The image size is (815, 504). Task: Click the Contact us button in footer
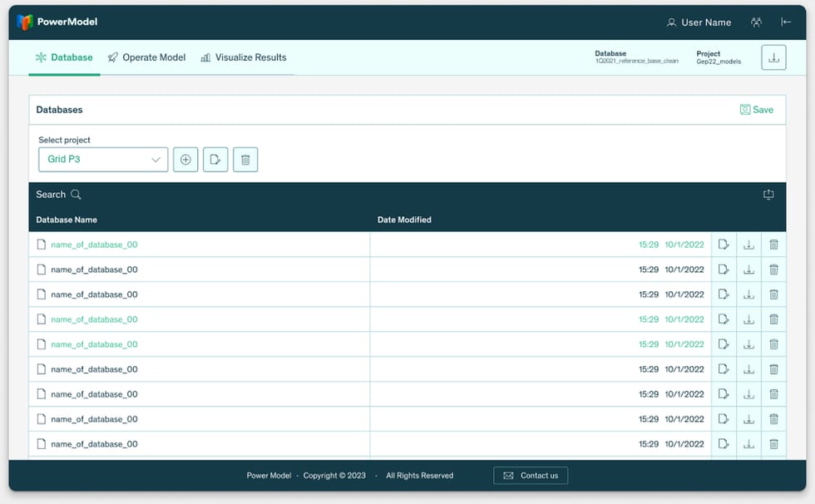(531, 476)
